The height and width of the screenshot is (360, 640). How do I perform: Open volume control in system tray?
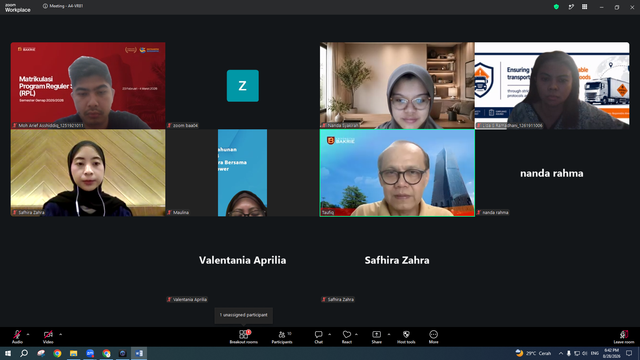point(585,353)
